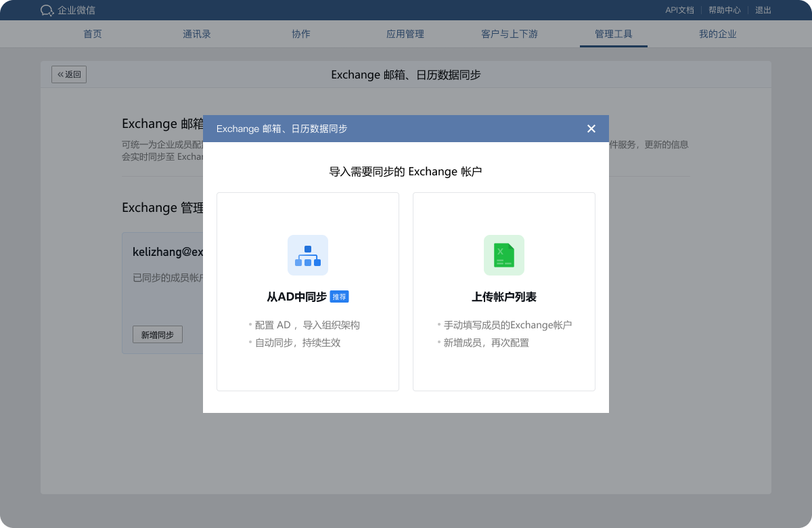812x528 pixels.
Task: Click the dialog title Exchange 邮箱、日历数据同步
Action: click(282, 129)
